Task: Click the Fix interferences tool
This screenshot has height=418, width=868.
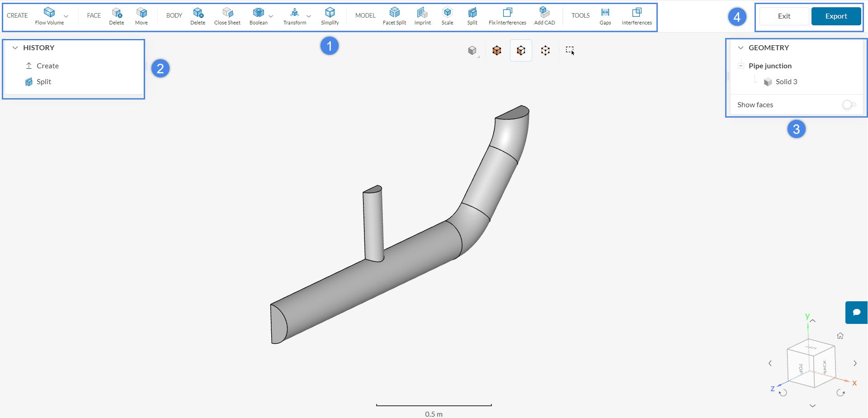Action: 507,16
